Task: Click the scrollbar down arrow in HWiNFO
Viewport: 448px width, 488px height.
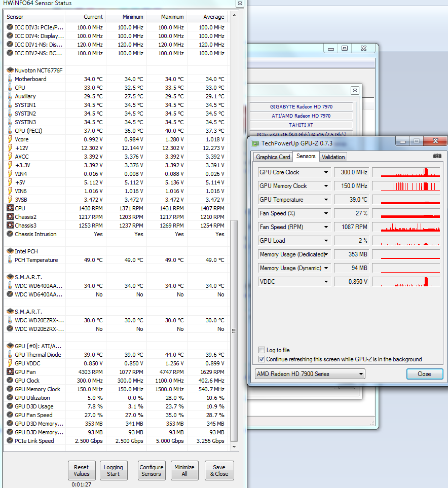Action: [x=234, y=447]
